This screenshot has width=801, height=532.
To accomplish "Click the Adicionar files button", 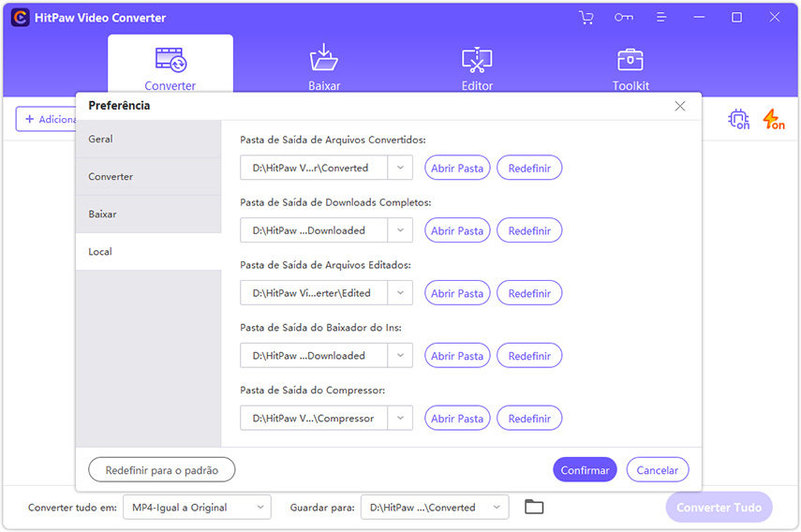I will coord(47,119).
